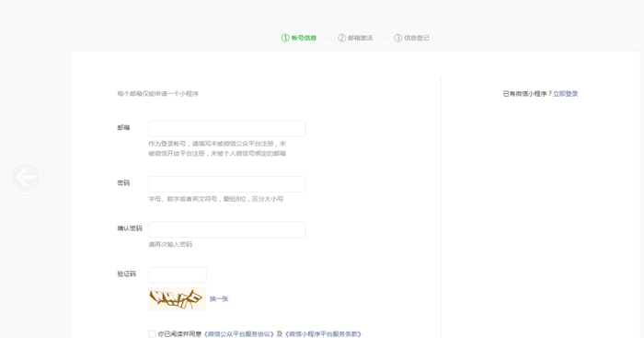Refresh captcha via 换一张 link
Screen dimensions: 644x338
point(219,299)
